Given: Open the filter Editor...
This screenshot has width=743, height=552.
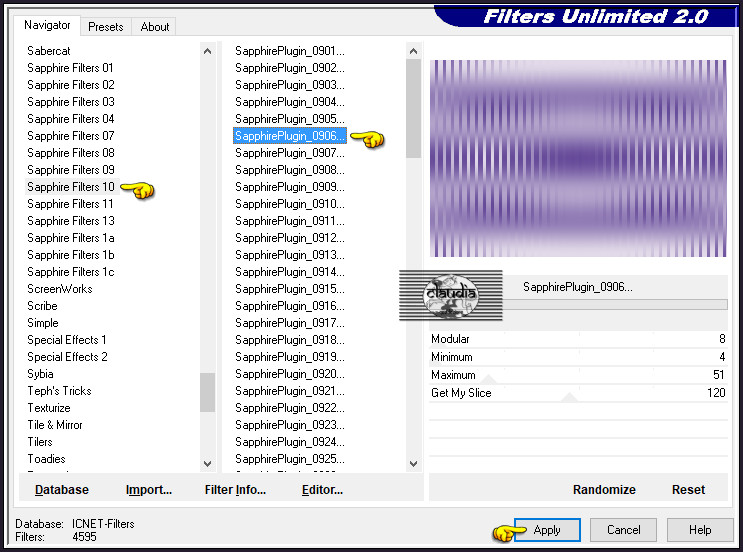Looking at the screenshot, I should pos(322,489).
